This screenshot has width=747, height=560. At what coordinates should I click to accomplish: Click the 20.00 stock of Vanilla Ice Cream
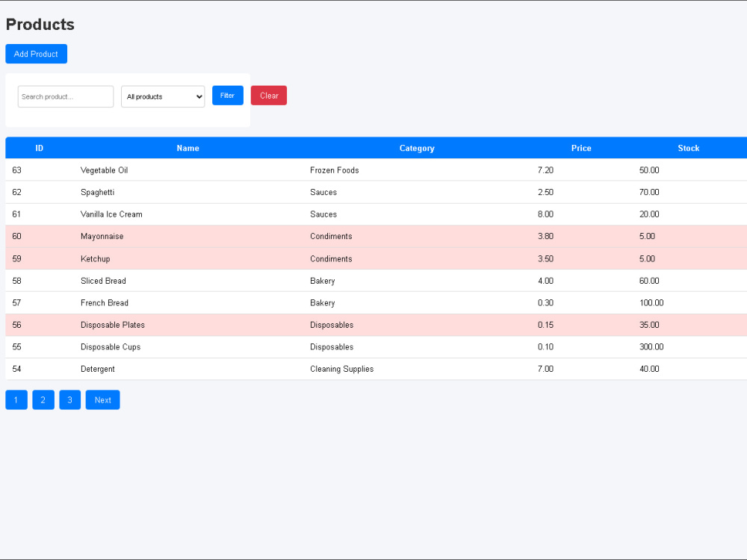(x=649, y=214)
